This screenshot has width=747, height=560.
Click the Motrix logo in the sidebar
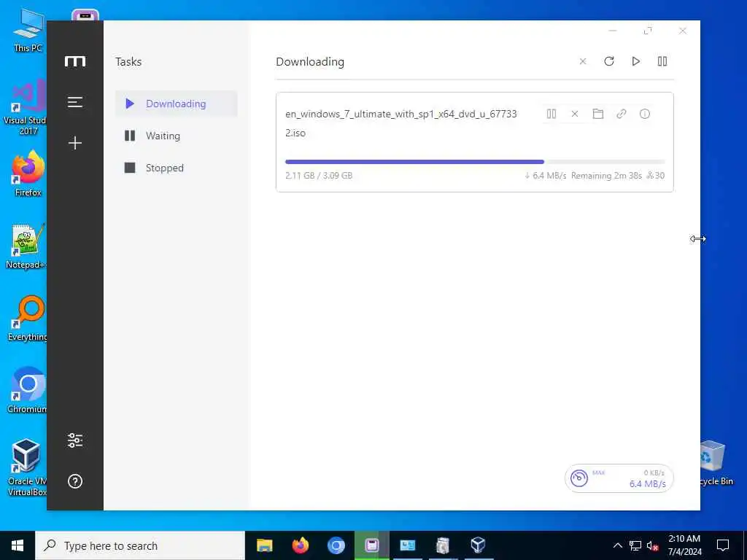pyautogui.click(x=75, y=61)
